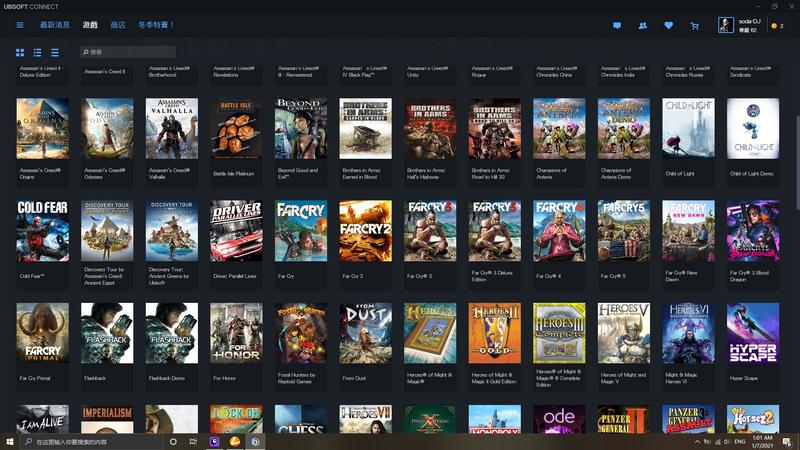Viewport: 800px width, 450px height.
Task: Open the chat messages icon
Action: tap(617, 25)
